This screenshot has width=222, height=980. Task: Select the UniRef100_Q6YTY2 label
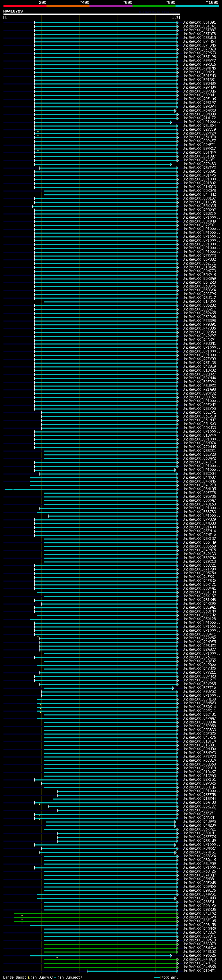[199, 168]
